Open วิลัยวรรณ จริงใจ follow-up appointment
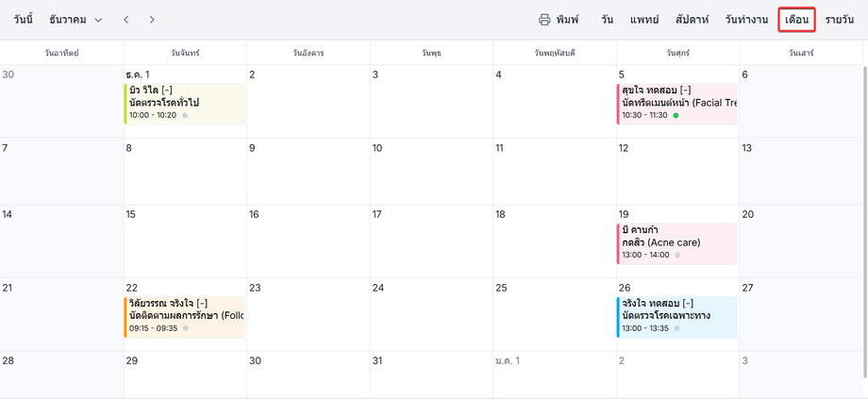 (x=184, y=315)
